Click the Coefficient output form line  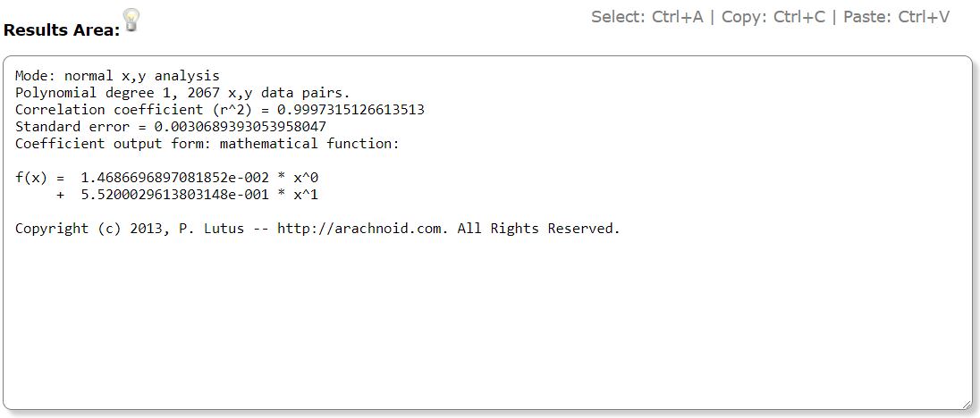click(207, 144)
